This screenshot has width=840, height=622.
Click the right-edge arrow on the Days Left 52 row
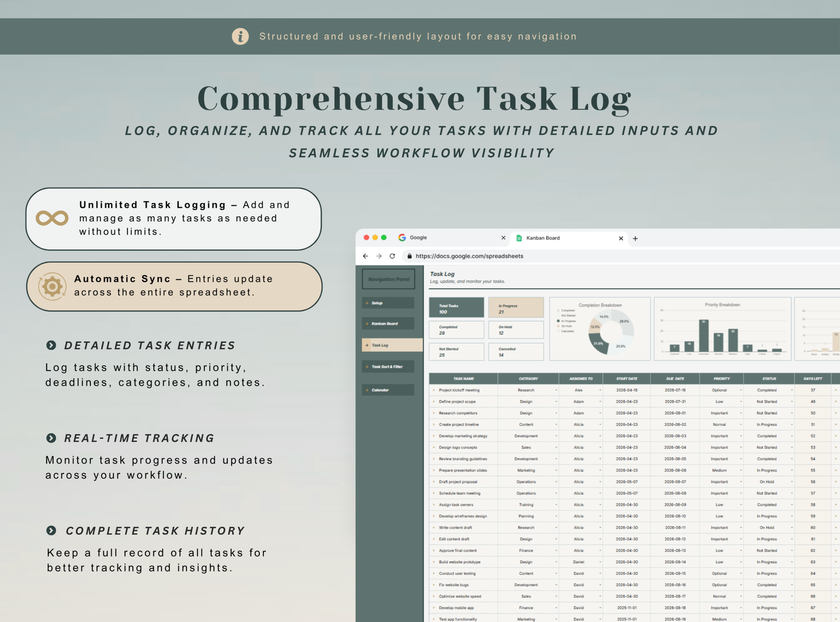(835, 436)
